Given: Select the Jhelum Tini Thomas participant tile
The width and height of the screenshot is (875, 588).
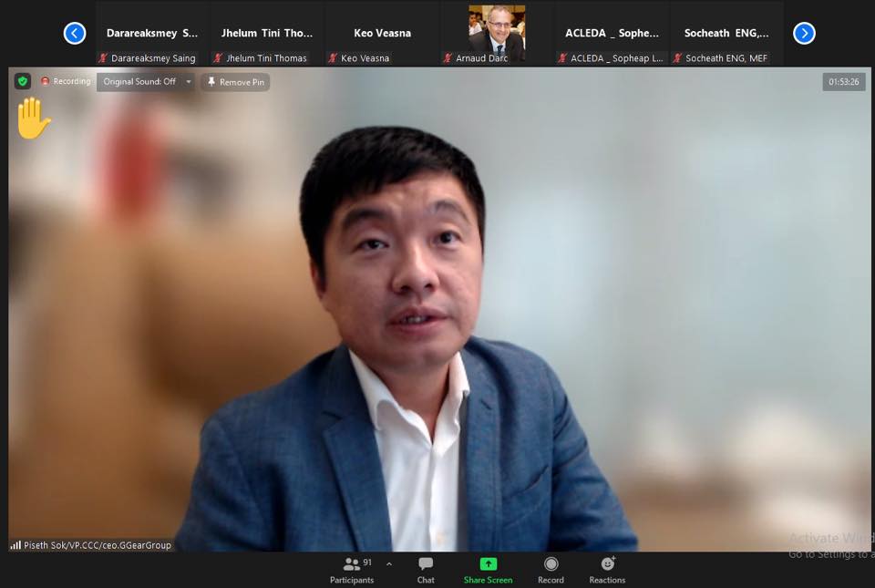Looking at the screenshot, I should click(267, 34).
